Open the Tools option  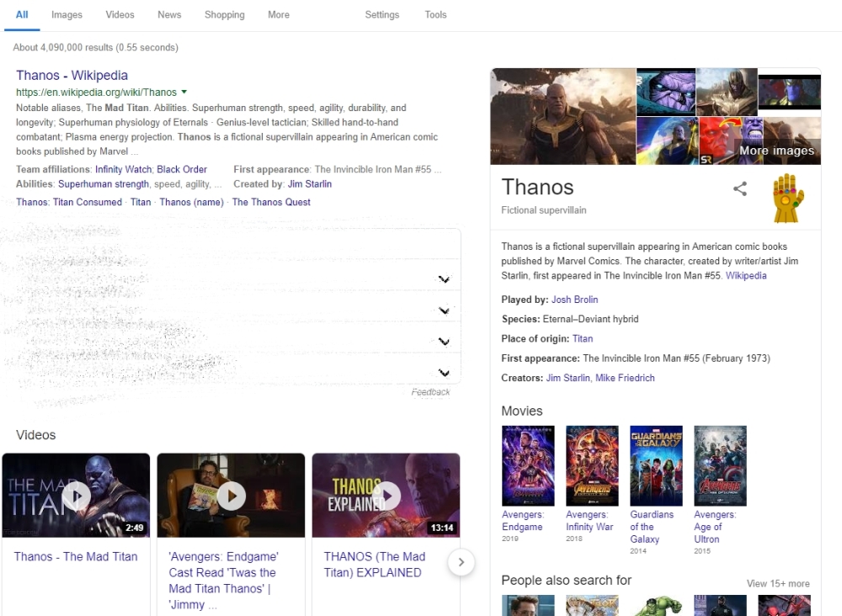click(435, 15)
